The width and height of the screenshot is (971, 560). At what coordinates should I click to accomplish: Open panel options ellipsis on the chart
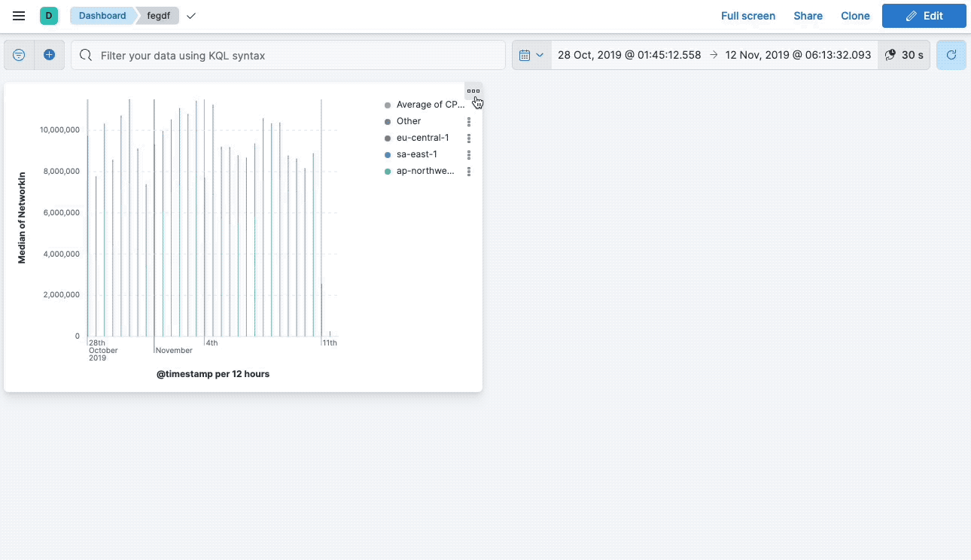tap(473, 91)
